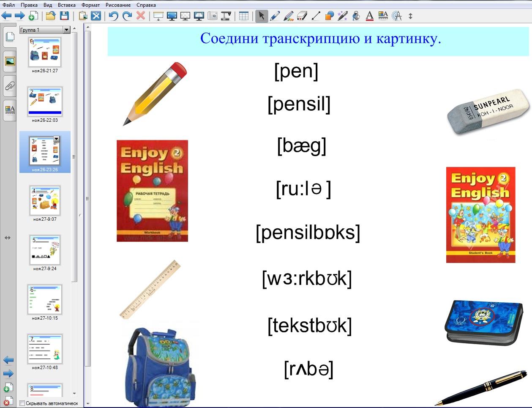Open the document camera icon
This screenshot has height=408, width=532.
click(x=226, y=16)
